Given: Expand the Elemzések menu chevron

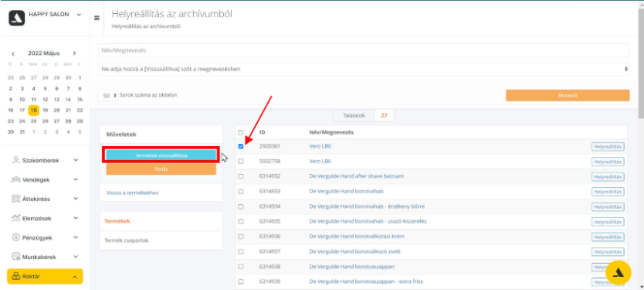Looking at the screenshot, I should tap(76, 218).
